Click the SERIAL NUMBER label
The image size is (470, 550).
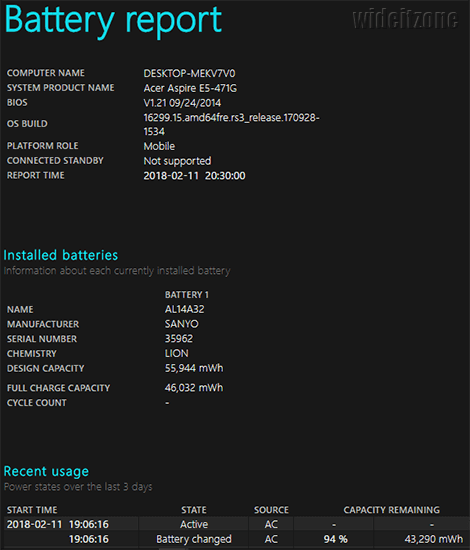pos(42,339)
